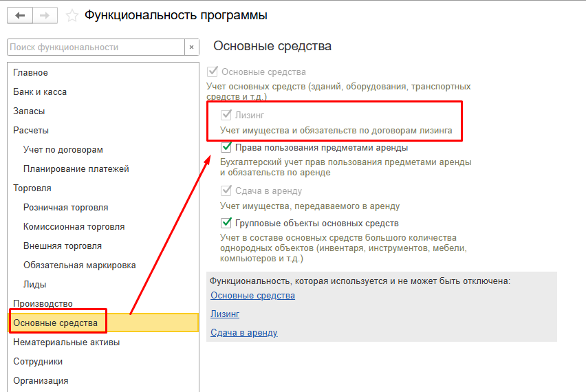Viewport: 586px width, 392px height.
Task: Click the forward arrow navigation button
Action: (x=45, y=16)
